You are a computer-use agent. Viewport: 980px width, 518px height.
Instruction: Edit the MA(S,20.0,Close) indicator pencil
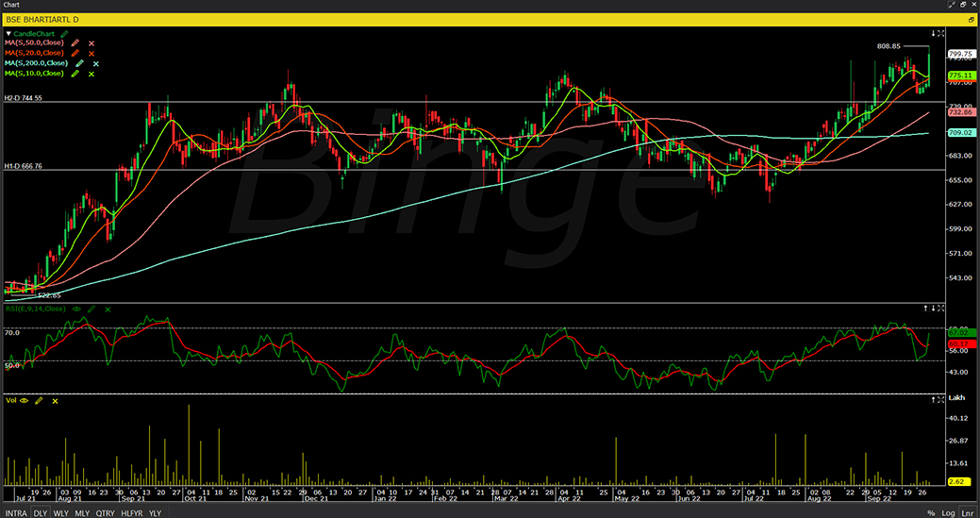(x=75, y=53)
